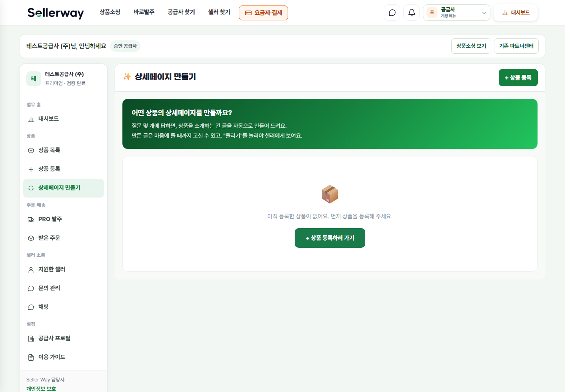
Task: Open 문의 관리 in the sidebar
Action: [x=64, y=288]
